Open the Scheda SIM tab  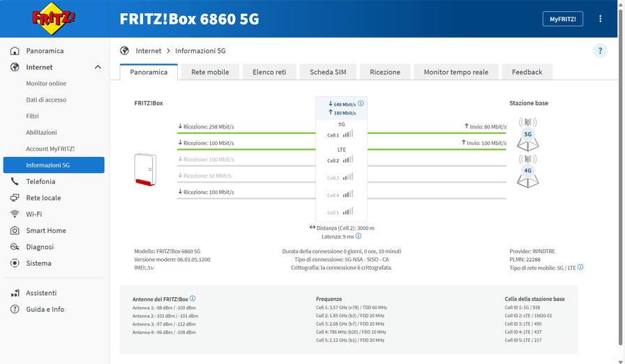click(x=328, y=72)
